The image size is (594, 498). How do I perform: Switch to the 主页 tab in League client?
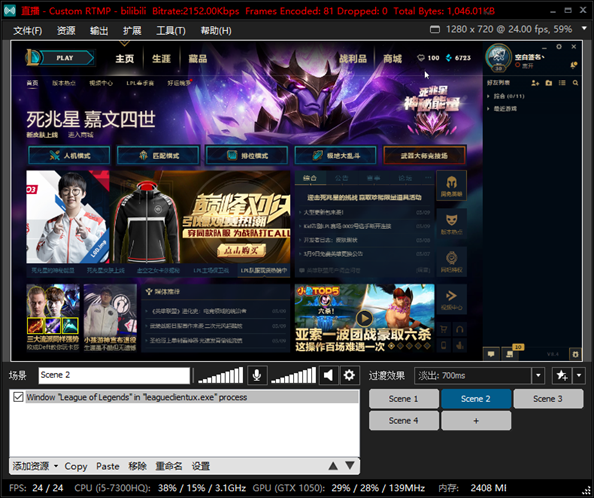coord(125,59)
